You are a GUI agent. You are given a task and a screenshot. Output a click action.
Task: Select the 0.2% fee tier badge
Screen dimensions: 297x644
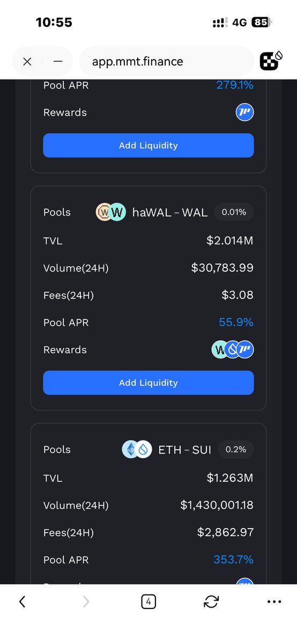tap(237, 450)
